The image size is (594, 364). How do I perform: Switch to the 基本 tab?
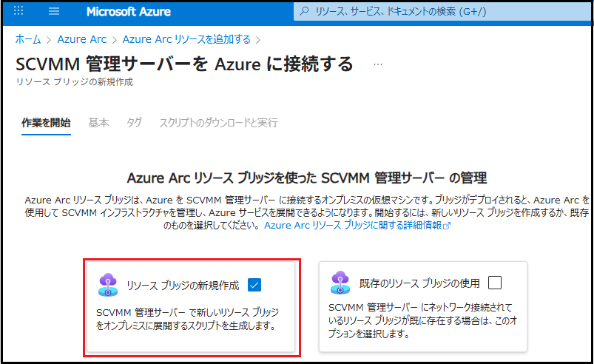[98, 123]
